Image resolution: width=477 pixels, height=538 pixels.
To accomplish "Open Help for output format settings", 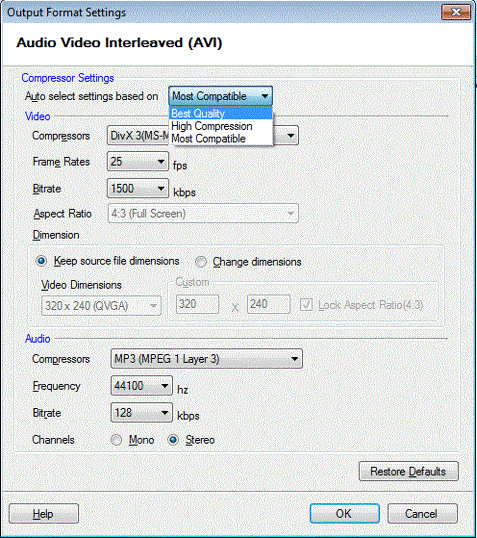I will point(44,514).
